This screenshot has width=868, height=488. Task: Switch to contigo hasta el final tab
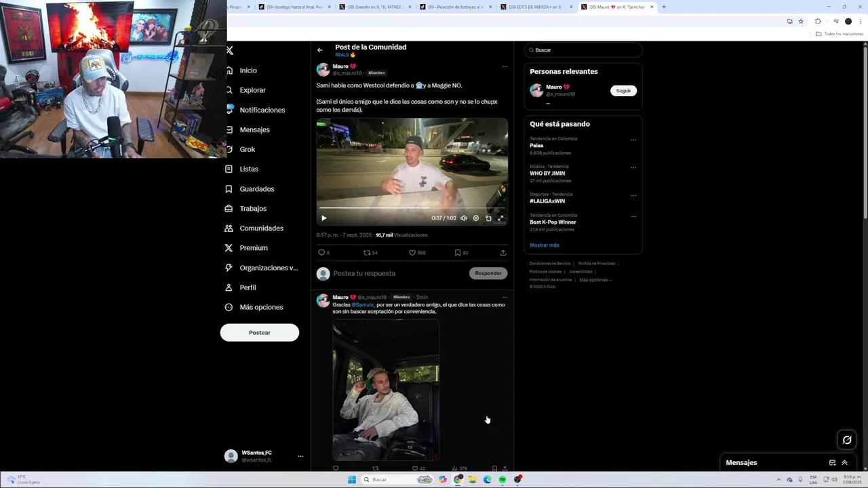tap(293, 7)
